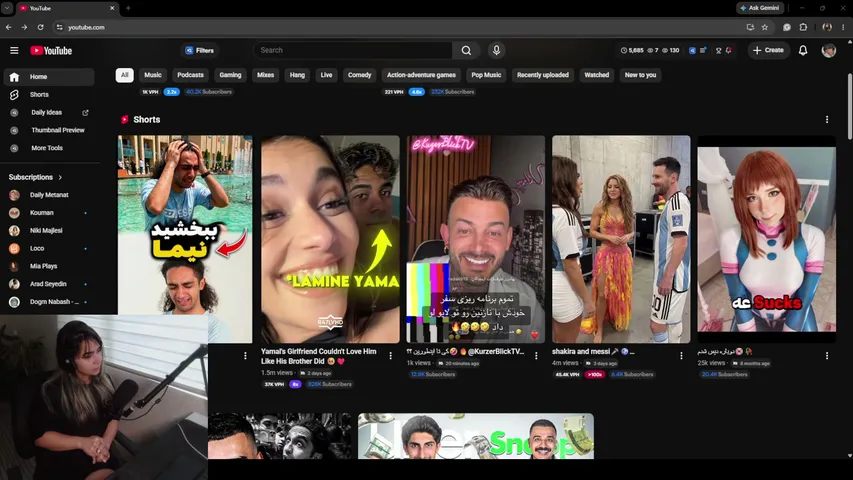The width and height of the screenshot is (853, 480).
Task: Select the Comedy chip
Action: 360,75
